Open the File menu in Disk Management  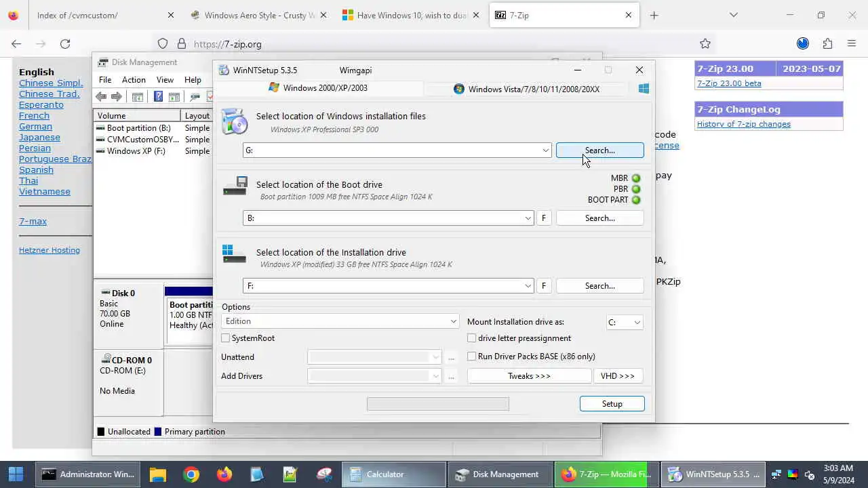[x=105, y=80]
